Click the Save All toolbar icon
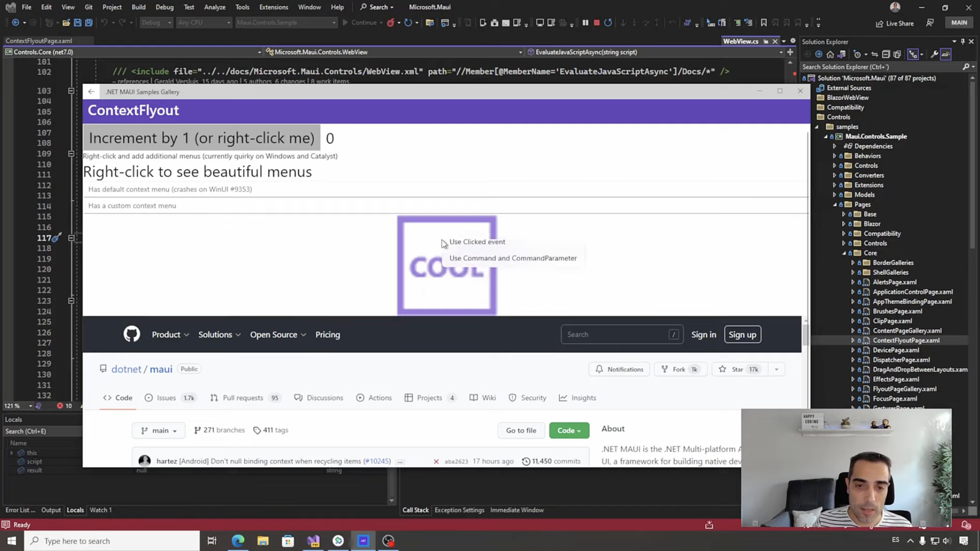The image size is (980, 551). [89, 23]
